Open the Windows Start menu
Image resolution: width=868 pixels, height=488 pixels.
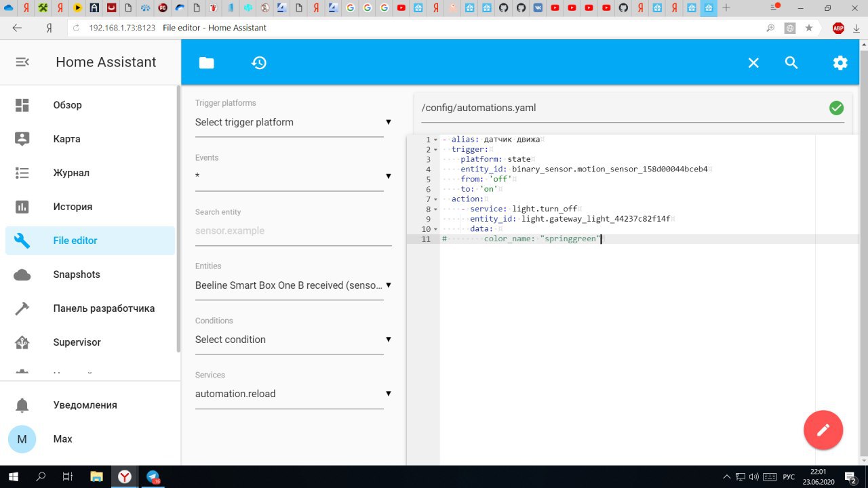click(x=14, y=476)
